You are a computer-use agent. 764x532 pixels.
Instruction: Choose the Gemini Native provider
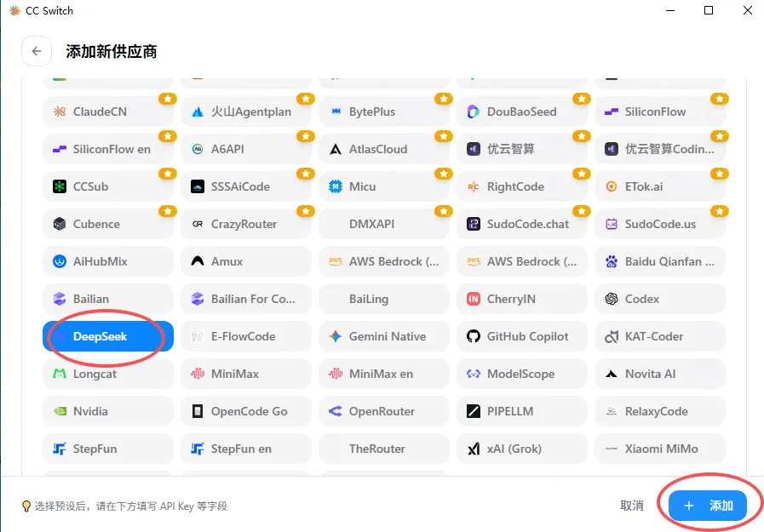[384, 336]
